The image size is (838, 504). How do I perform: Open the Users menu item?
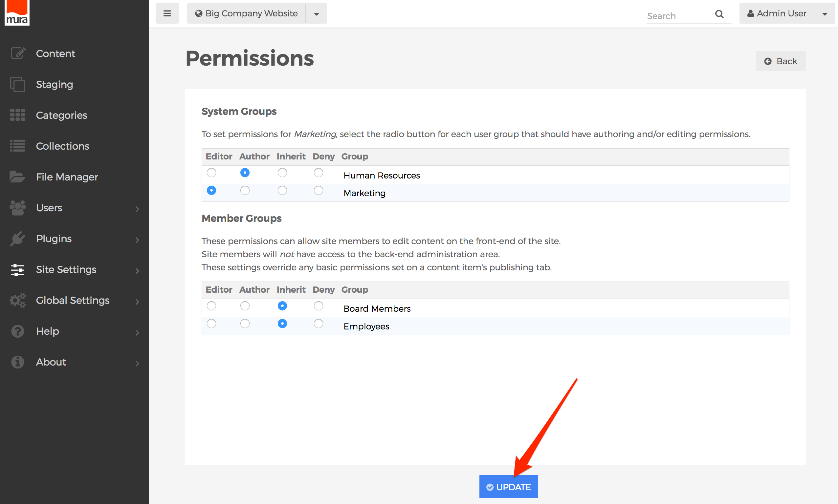(49, 207)
